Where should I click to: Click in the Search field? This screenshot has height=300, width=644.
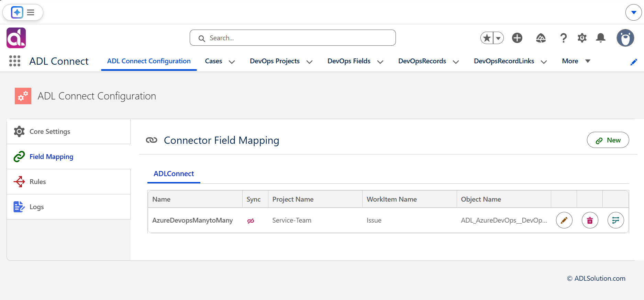pyautogui.click(x=293, y=38)
